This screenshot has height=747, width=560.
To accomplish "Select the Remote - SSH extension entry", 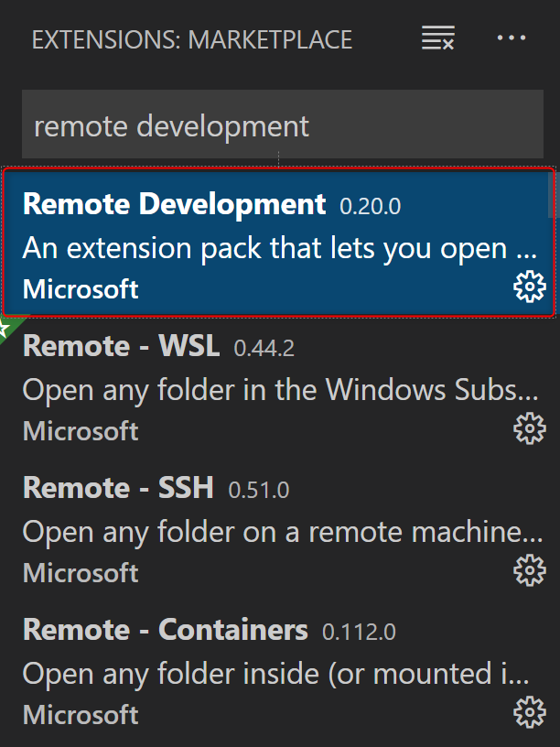I will click(x=118, y=488).
